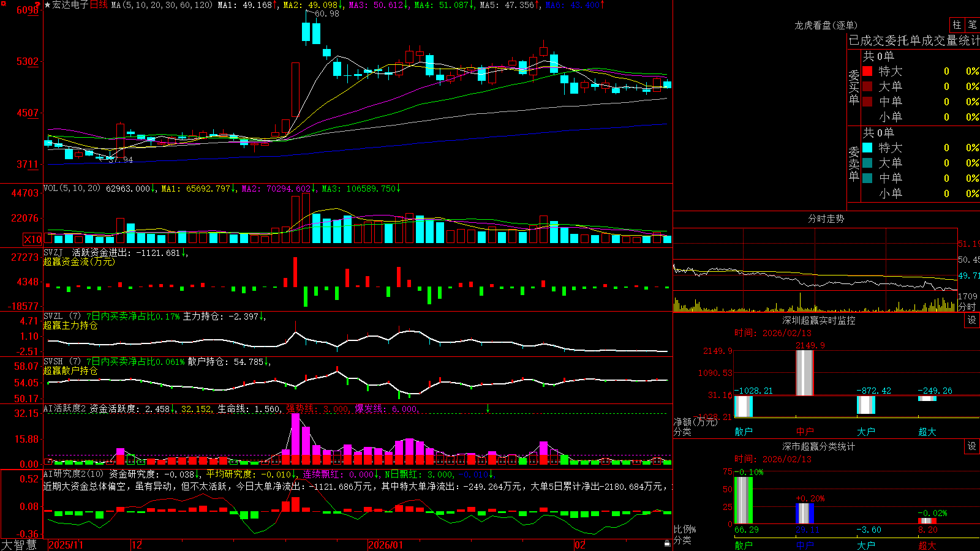The height and width of the screenshot is (551, 980).
Task: Click the SVZJ indicator name
Action: (x=53, y=252)
